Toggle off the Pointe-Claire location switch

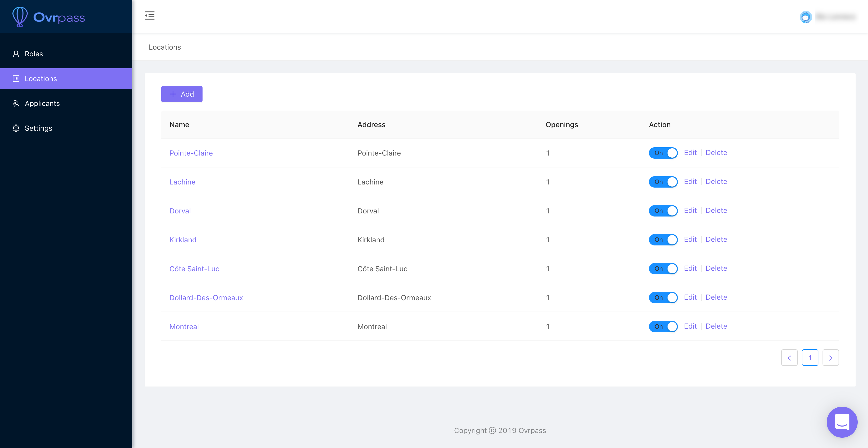(x=663, y=153)
